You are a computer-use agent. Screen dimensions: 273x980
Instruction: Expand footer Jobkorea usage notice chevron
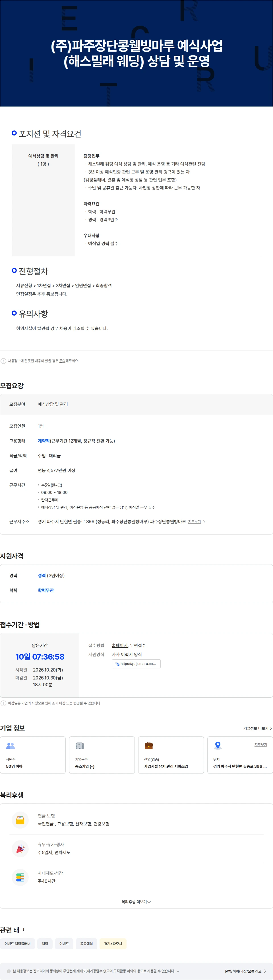tap(178, 971)
